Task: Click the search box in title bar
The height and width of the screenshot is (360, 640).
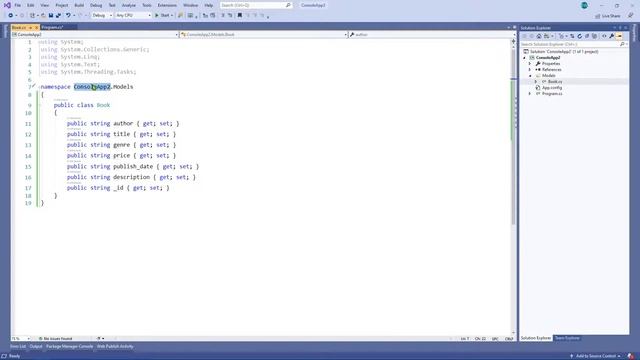Action: (256, 5)
